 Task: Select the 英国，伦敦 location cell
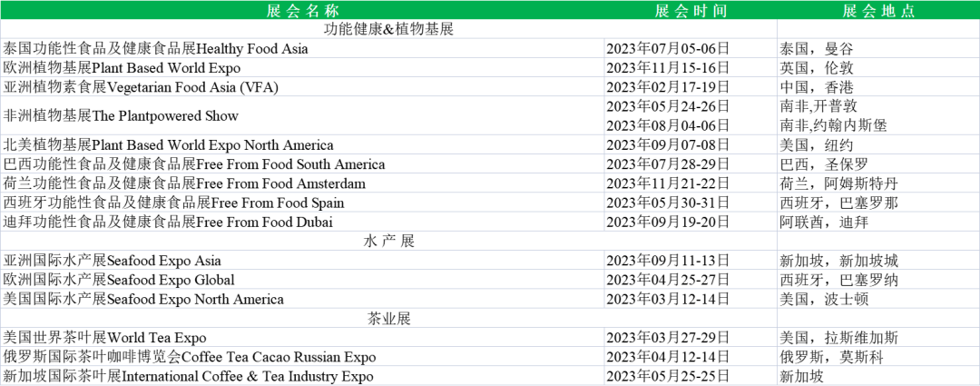878,68
